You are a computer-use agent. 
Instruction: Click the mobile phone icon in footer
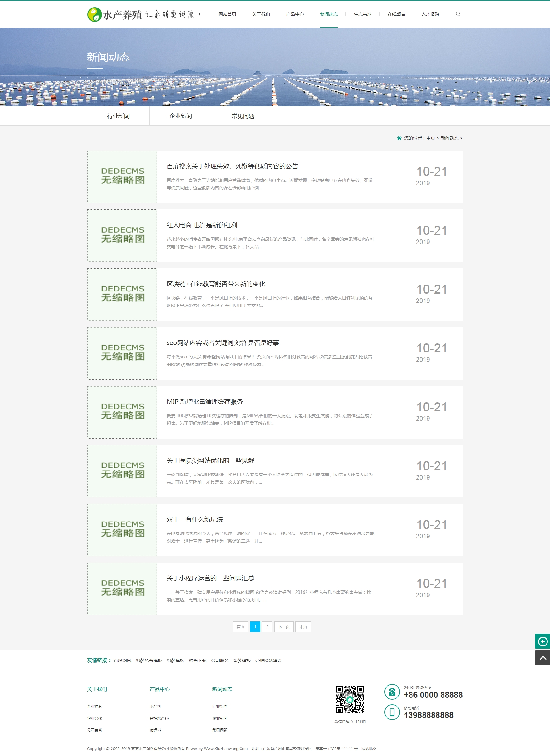[392, 712]
